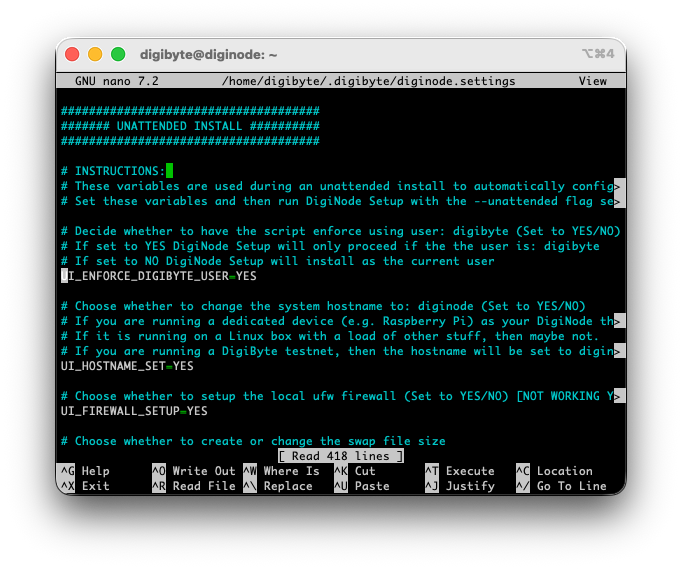Click the ^J Justify shortcut
The image size is (682, 569).
point(460,486)
